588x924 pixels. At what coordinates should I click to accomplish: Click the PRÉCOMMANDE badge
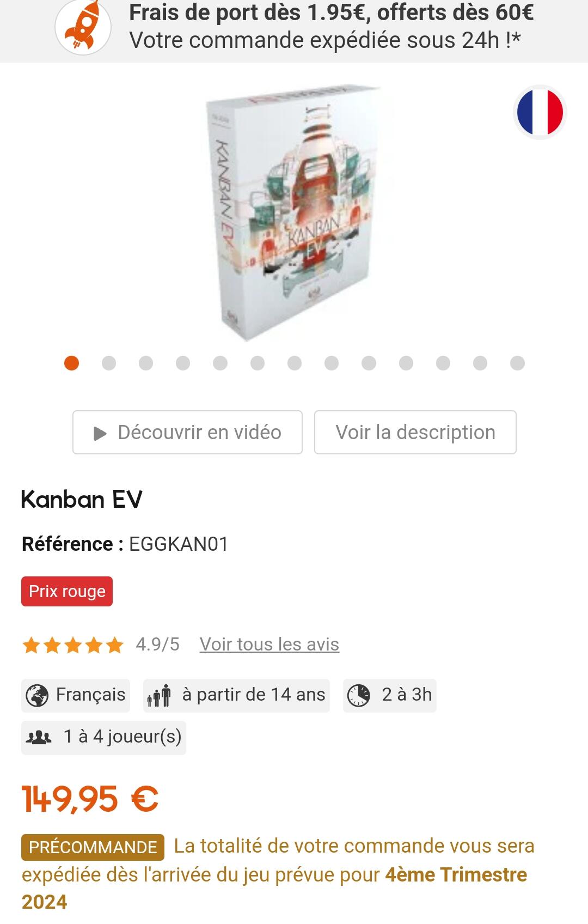[93, 847]
